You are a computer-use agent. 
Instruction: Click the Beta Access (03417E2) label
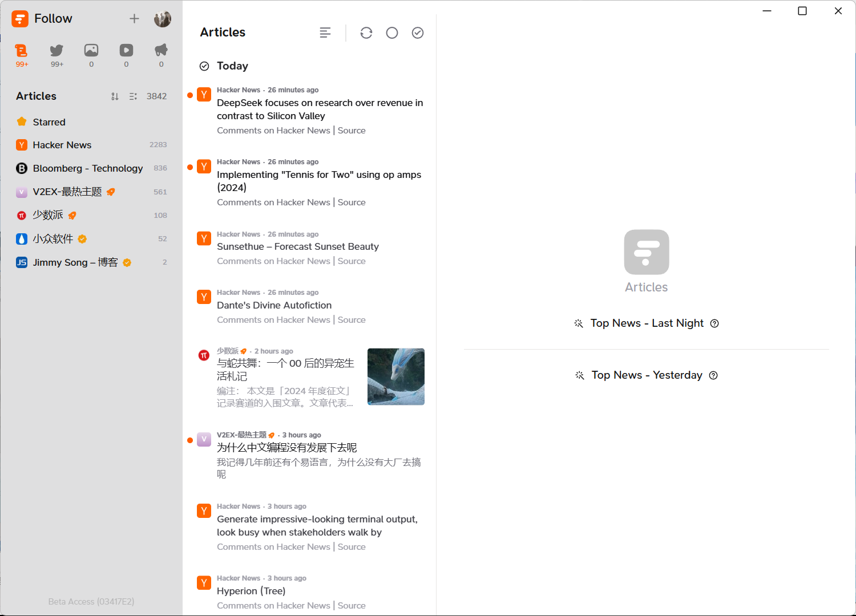pyautogui.click(x=91, y=602)
